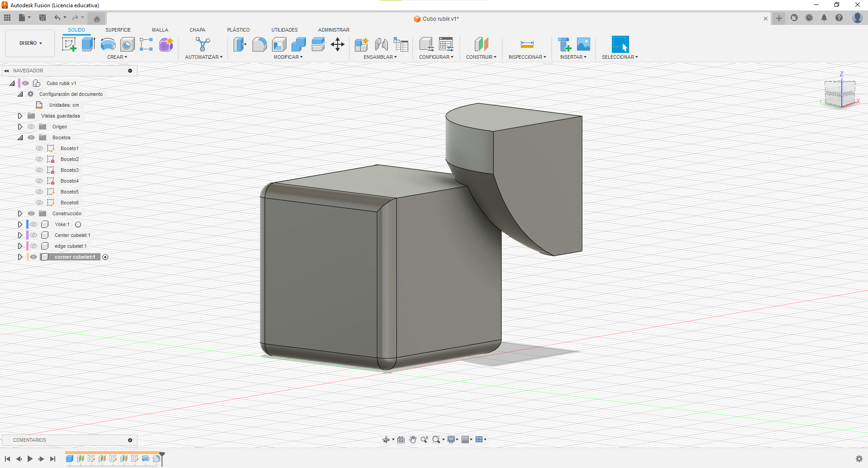Hide the Bocetos folder with eye icon
Image resolution: width=868 pixels, height=468 pixels.
click(31, 137)
